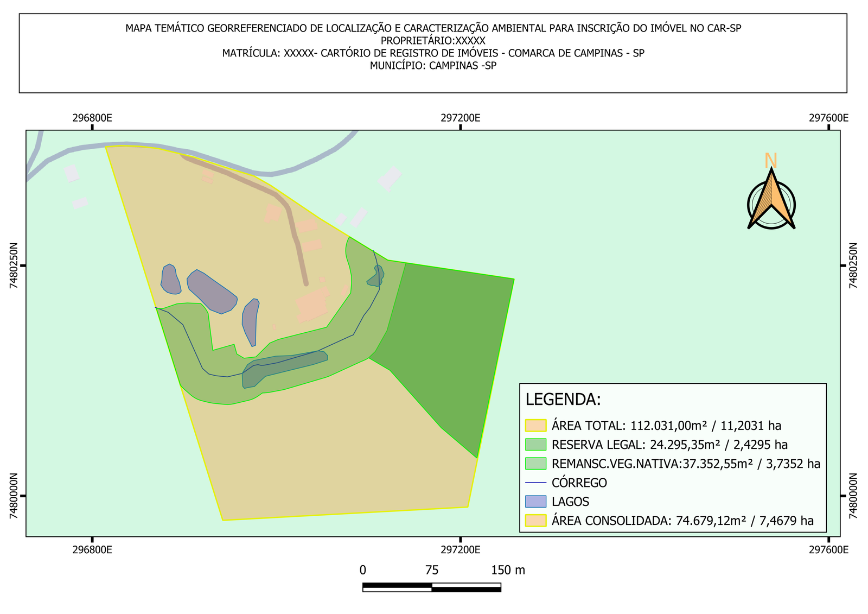This screenshot has height=614, width=868.
Task: Click the top 297200E coordinate label
Action: tap(461, 118)
